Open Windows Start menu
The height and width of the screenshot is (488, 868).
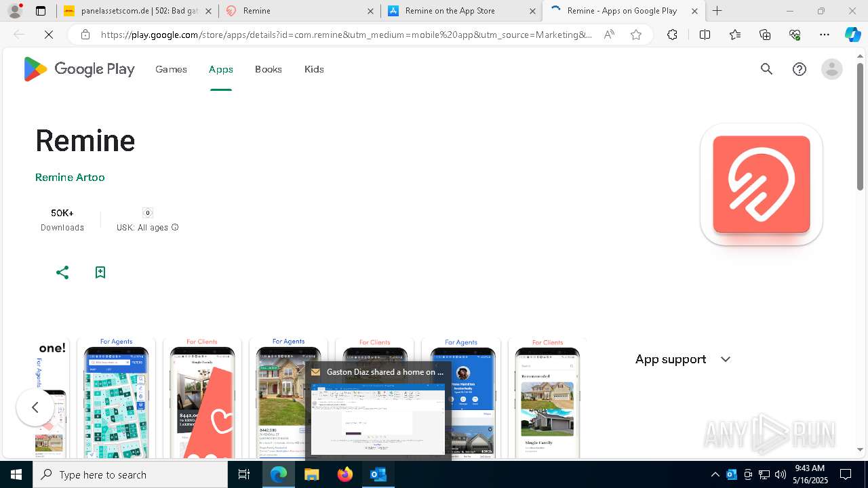click(x=16, y=474)
